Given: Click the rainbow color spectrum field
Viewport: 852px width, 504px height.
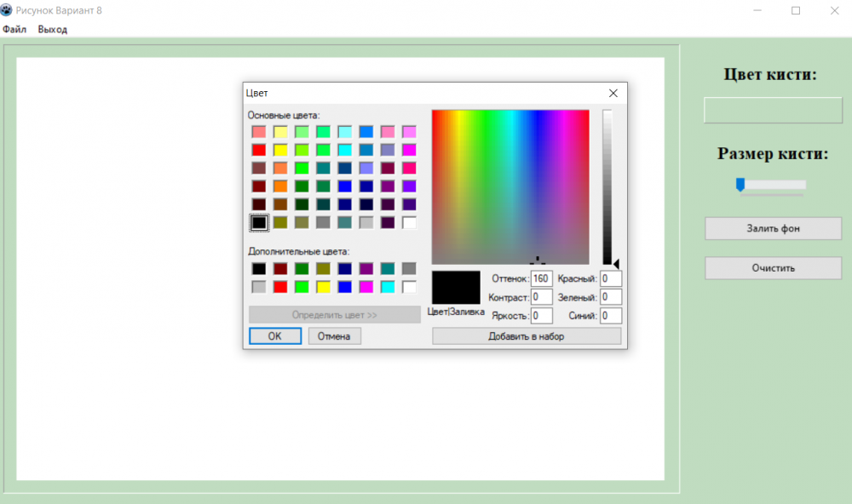Looking at the screenshot, I should pyautogui.click(x=510, y=187).
